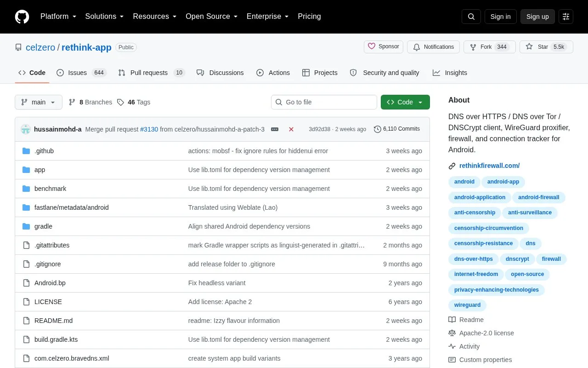The width and height of the screenshot is (588, 368).
Task: Visit the rethinkfirewall.com website link
Action: click(489, 166)
